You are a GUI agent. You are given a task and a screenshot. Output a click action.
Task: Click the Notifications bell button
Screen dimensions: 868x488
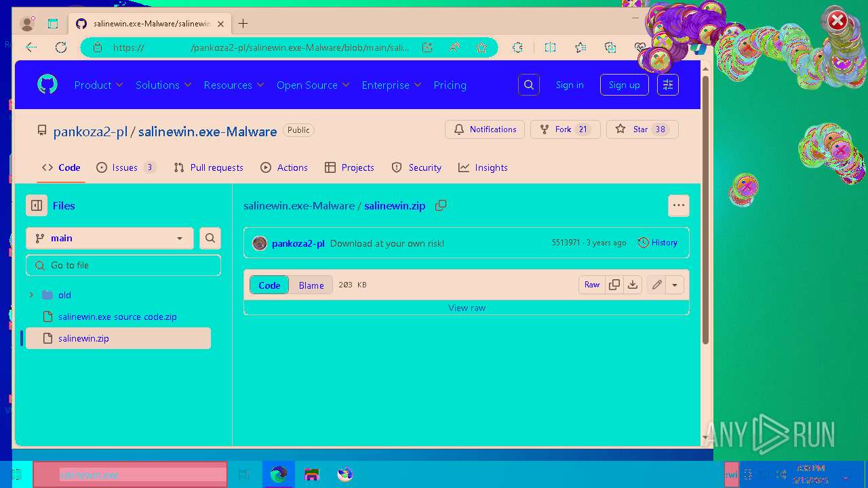485,129
